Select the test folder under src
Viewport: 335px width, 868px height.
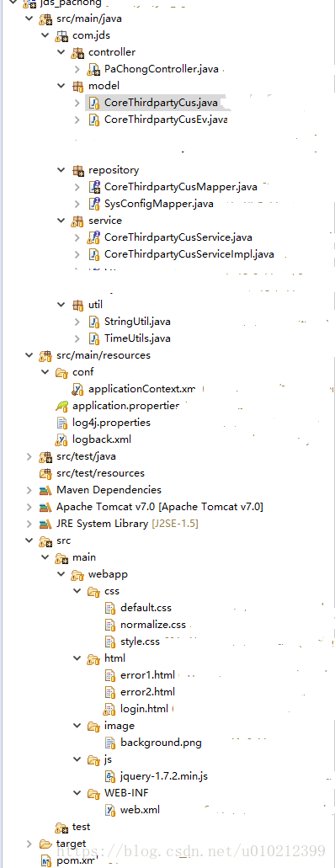82,827
